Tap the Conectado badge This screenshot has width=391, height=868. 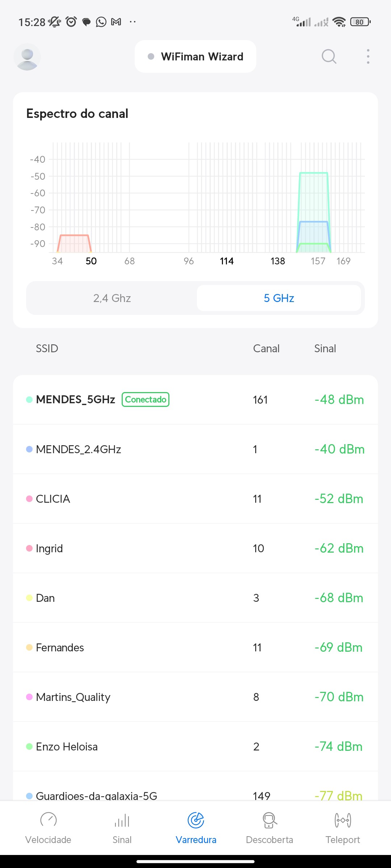(x=146, y=400)
